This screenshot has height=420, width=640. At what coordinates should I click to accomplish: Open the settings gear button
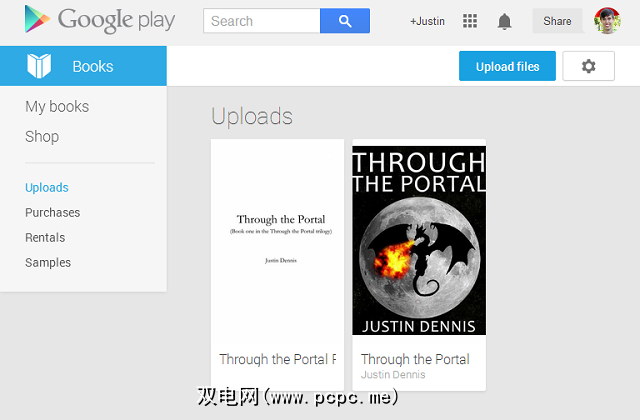588,66
